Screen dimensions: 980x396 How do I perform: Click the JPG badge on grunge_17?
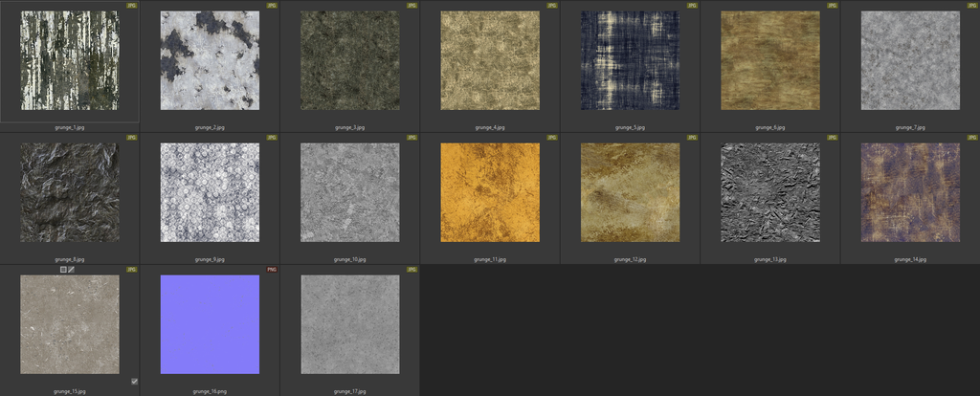point(412,270)
